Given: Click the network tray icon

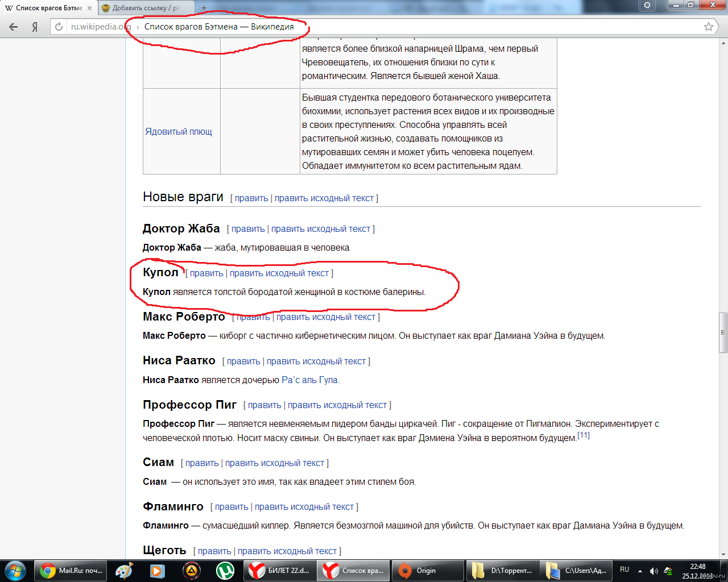Looking at the screenshot, I should 668,571.
